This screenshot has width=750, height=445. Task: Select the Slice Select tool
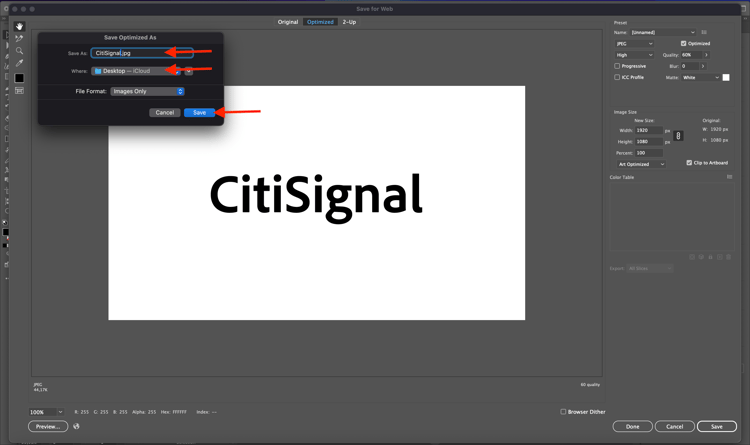coord(19,38)
